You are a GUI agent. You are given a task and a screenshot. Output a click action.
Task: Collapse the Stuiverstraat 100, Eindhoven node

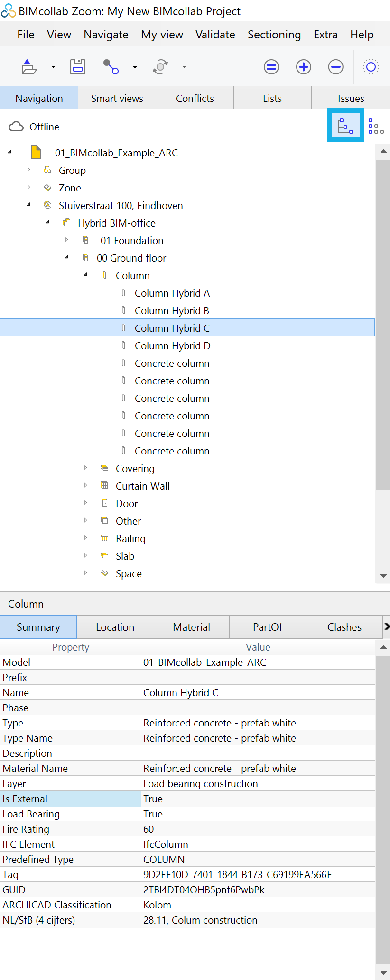pos(28,205)
